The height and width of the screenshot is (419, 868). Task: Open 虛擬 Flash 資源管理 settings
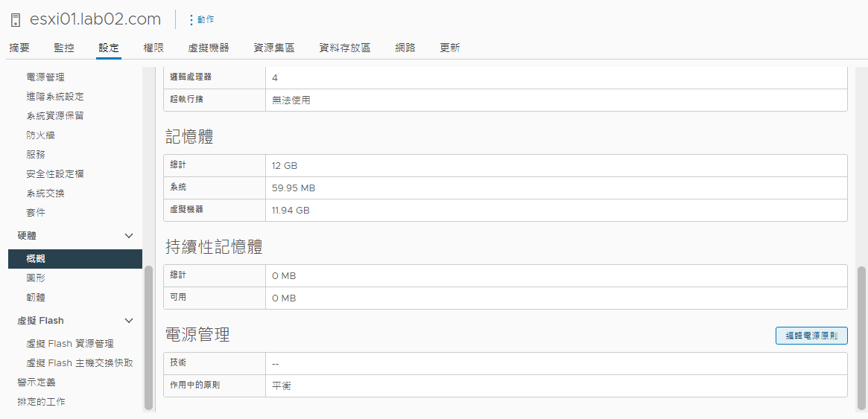point(70,344)
